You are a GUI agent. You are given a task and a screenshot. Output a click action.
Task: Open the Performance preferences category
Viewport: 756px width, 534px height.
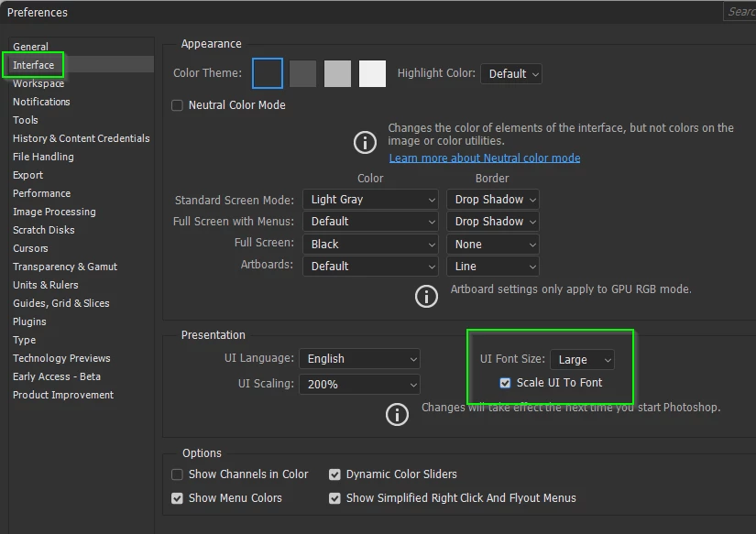(41, 193)
